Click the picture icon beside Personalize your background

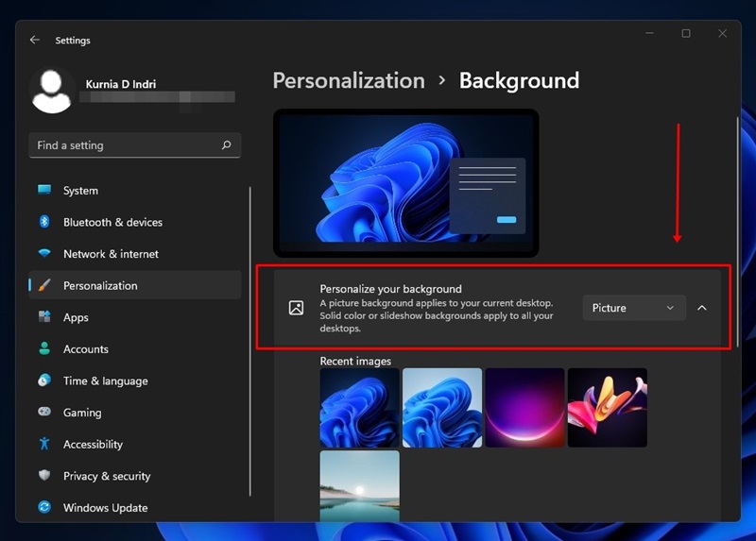point(296,308)
